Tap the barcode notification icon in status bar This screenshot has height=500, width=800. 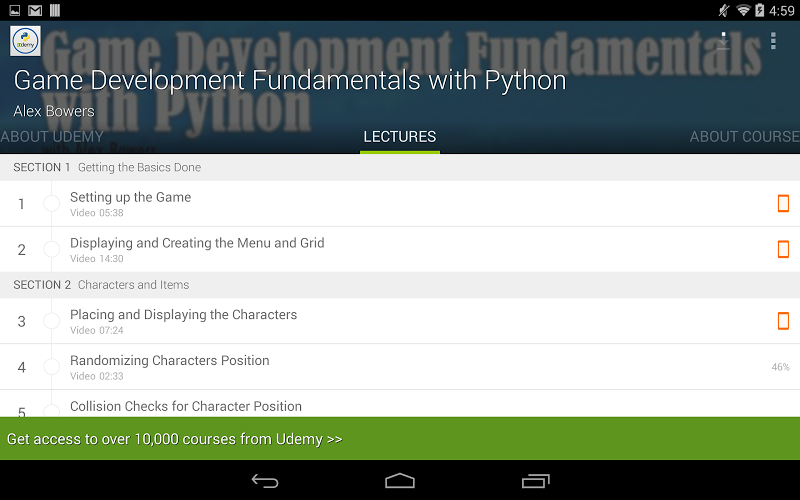coord(55,10)
